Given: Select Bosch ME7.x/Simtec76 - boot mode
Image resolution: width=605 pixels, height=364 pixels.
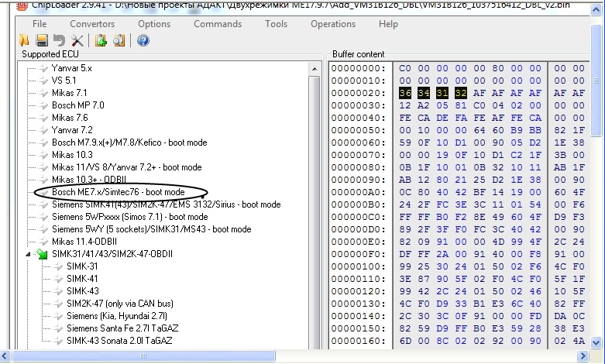Looking at the screenshot, I should tap(119, 191).
